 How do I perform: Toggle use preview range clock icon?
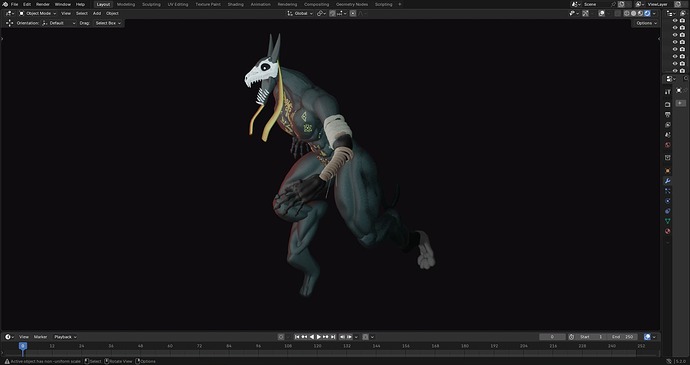(x=571, y=337)
